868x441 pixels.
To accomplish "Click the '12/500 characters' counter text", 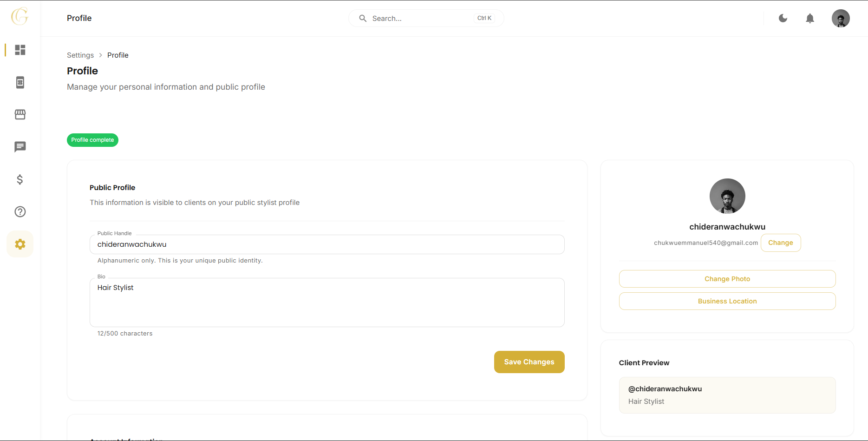I will pos(125,334).
